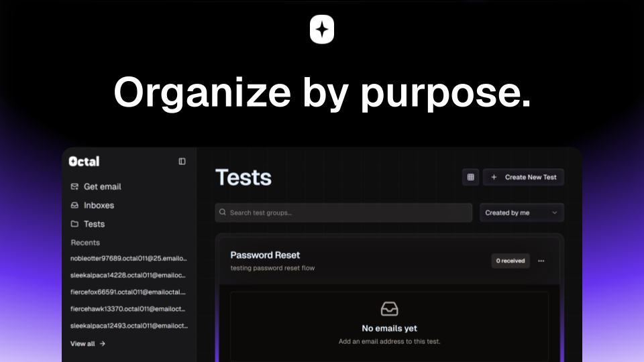Viewport: 644px width, 362px height.
Task: Click the envelope icon beside Get email
Action: [74, 186]
